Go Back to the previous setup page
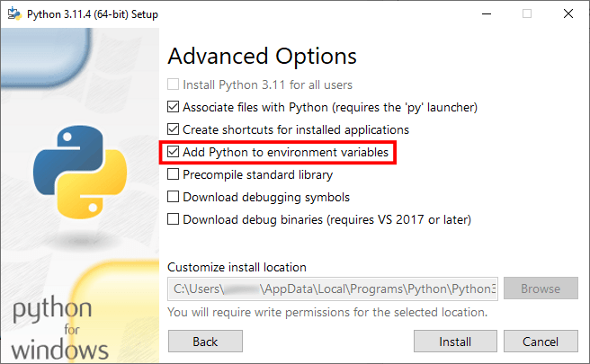Screen dimensions: 590x364 205,342
